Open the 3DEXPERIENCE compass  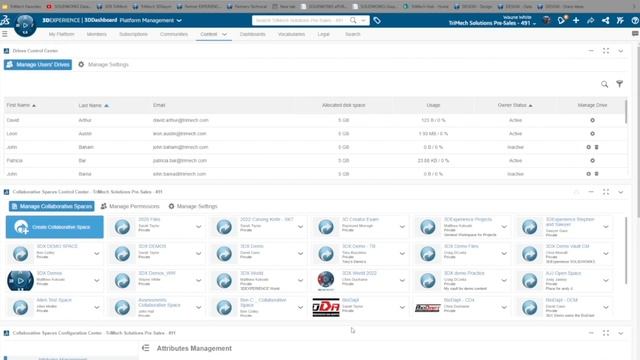pos(25,25)
